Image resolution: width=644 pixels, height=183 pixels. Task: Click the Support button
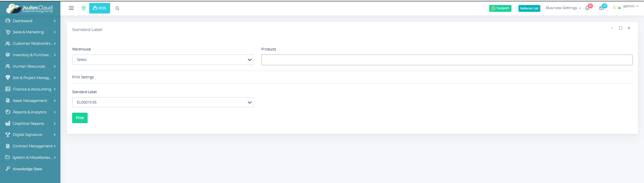tap(500, 8)
